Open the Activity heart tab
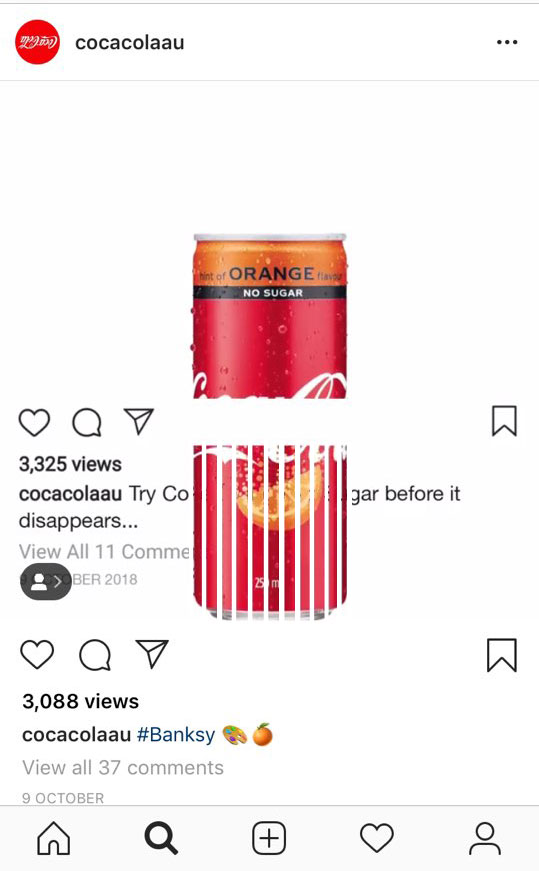This screenshot has height=871, width=539. pyautogui.click(x=377, y=838)
